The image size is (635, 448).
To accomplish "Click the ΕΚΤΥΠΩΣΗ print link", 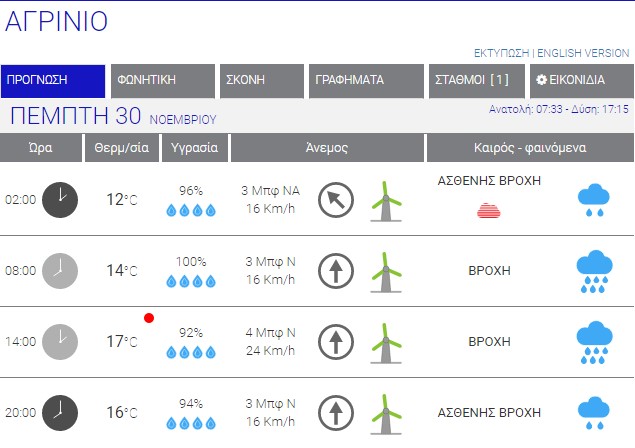I will (501, 52).
